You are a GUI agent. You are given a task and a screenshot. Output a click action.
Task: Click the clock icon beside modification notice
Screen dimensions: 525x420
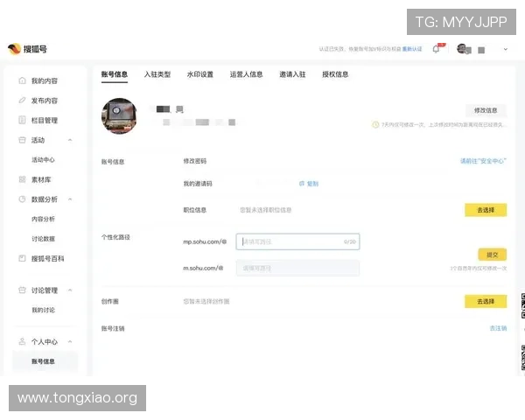coord(375,124)
